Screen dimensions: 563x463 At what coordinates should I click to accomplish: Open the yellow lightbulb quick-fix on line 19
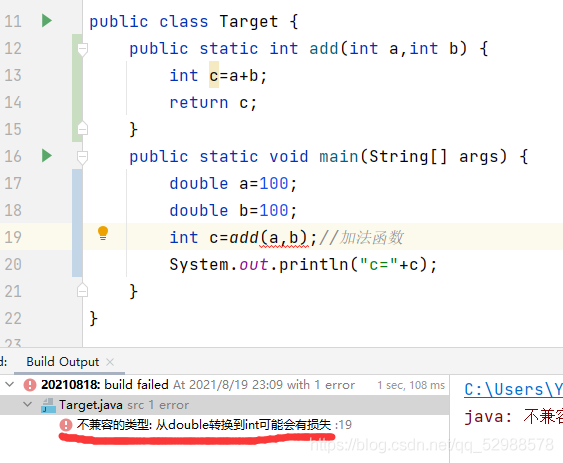tap(103, 233)
